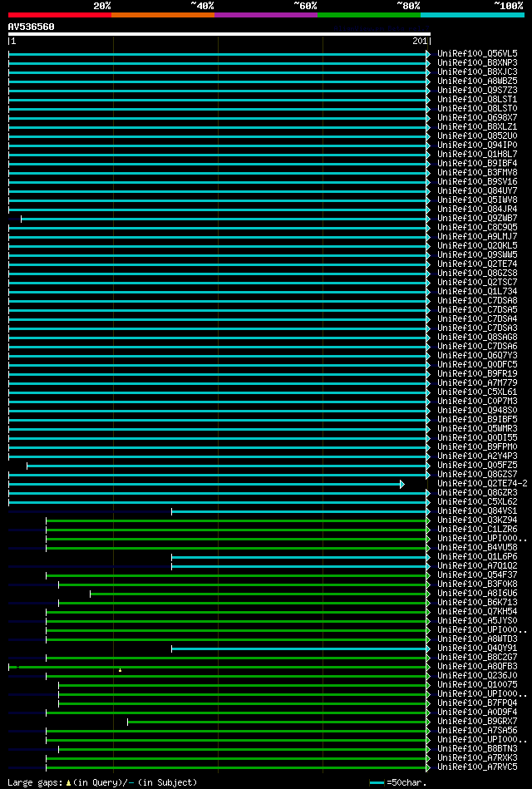Click the green ~80% identity legend segment
The width and height of the screenshot is (532, 789).
[369, 15]
